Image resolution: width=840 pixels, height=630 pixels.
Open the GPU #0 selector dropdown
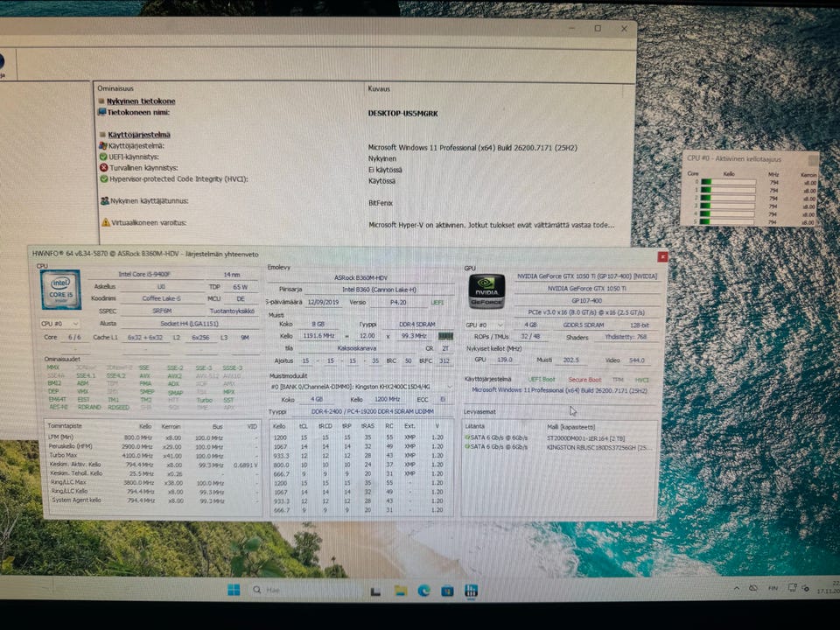pos(484,325)
